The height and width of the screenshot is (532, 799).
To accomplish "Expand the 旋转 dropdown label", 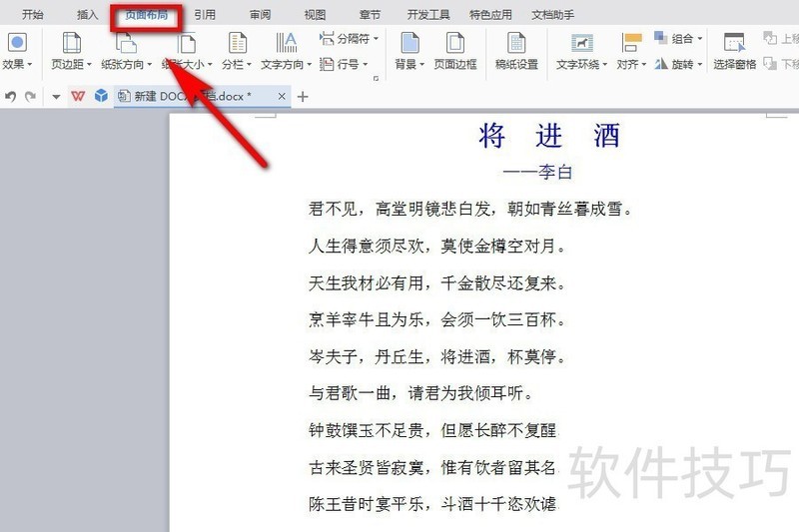I will coord(687,65).
